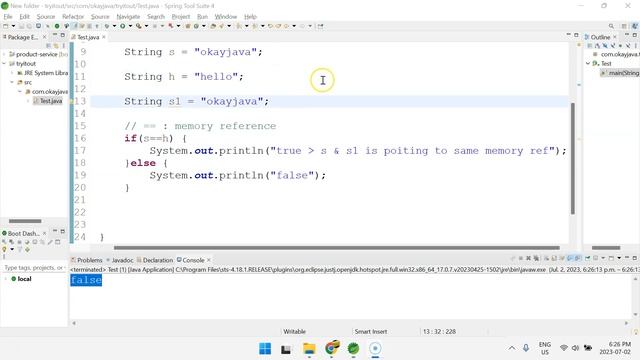The image size is (640, 360).
Task: Collapse the Test class in Outline
Action: tap(588, 64)
